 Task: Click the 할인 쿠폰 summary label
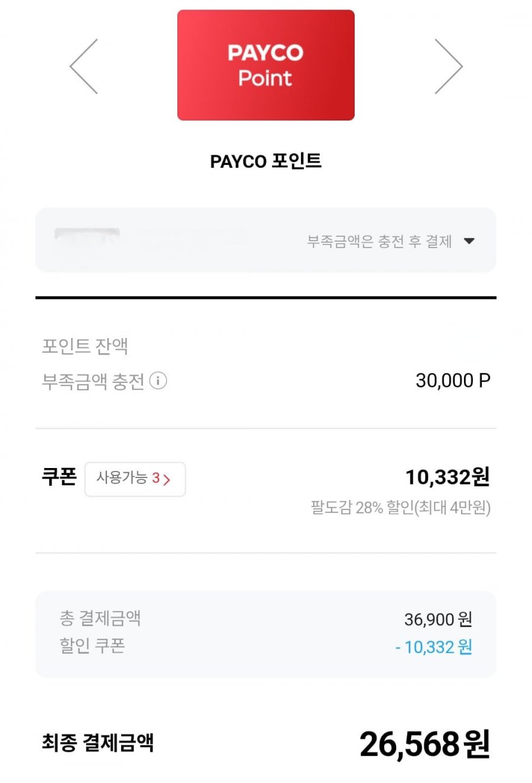92,645
